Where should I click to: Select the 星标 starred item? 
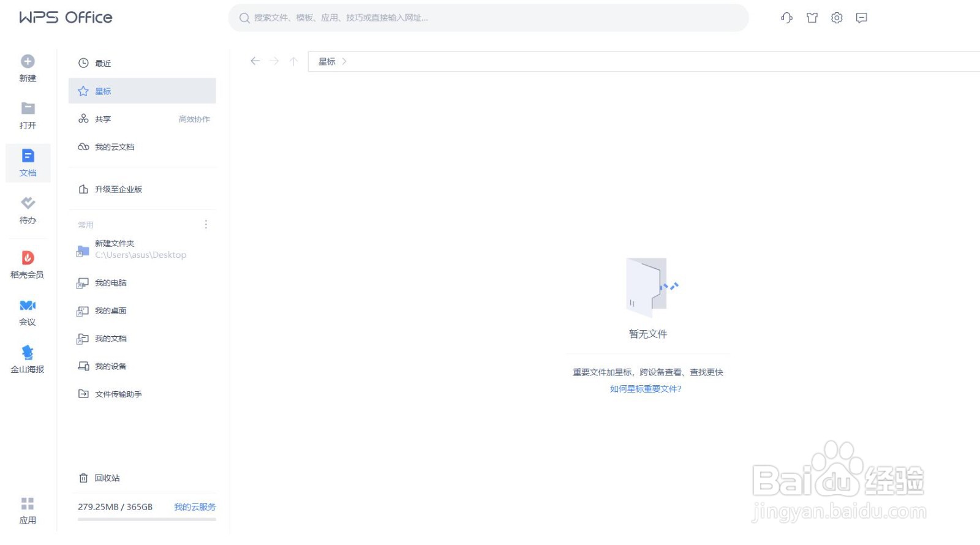[142, 91]
